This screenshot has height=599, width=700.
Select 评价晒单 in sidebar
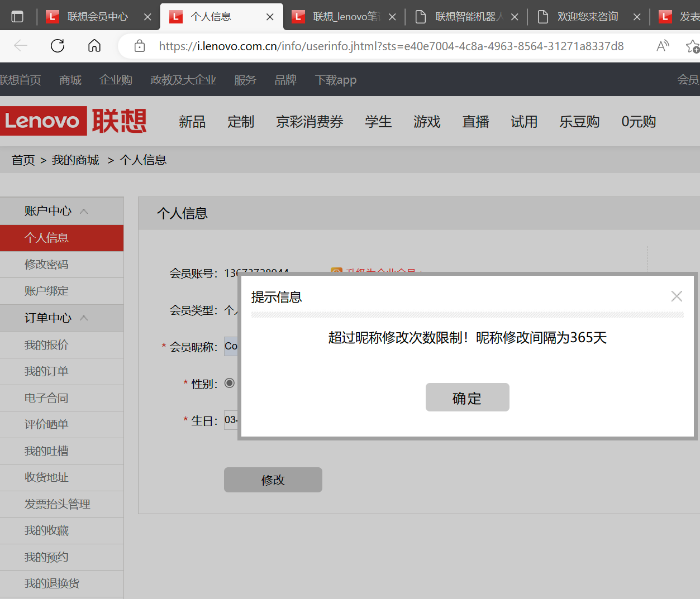point(61,424)
